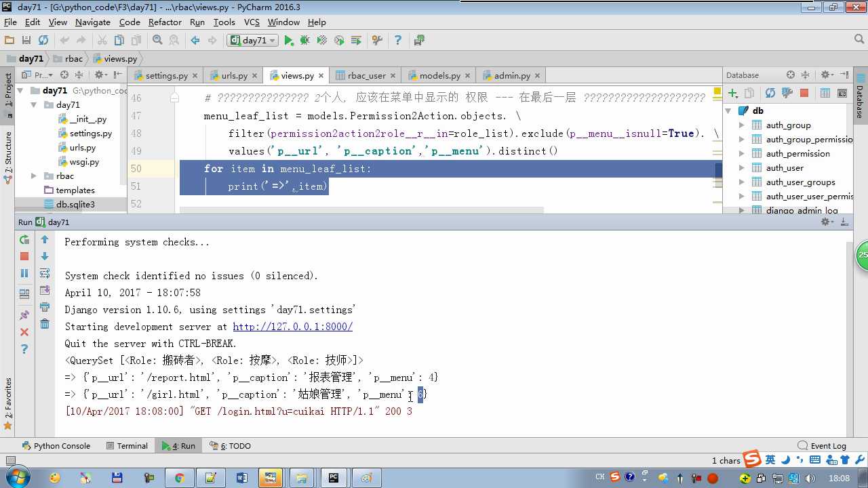Open database table editor icon
Viewport: 868px width, 488px height.
coord(825,93)
